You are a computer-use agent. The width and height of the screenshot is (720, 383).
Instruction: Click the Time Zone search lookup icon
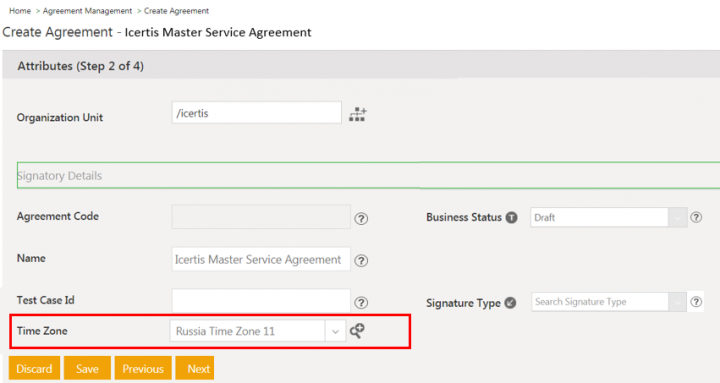(357, 331)
